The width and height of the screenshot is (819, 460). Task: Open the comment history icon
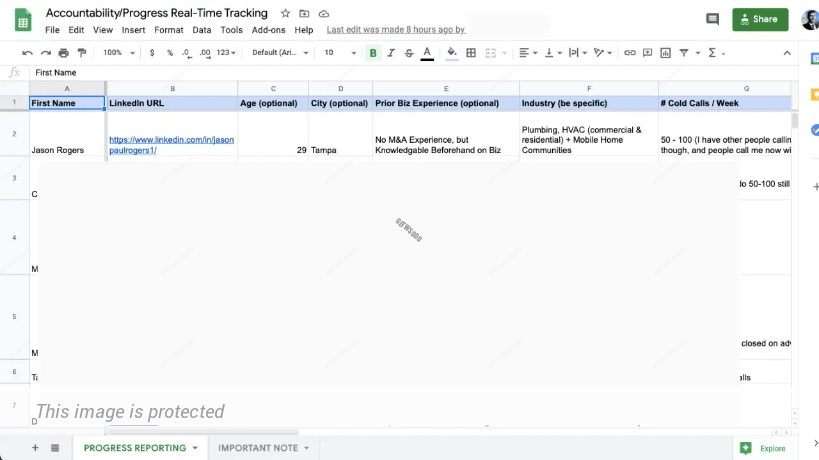click(712, 19)
